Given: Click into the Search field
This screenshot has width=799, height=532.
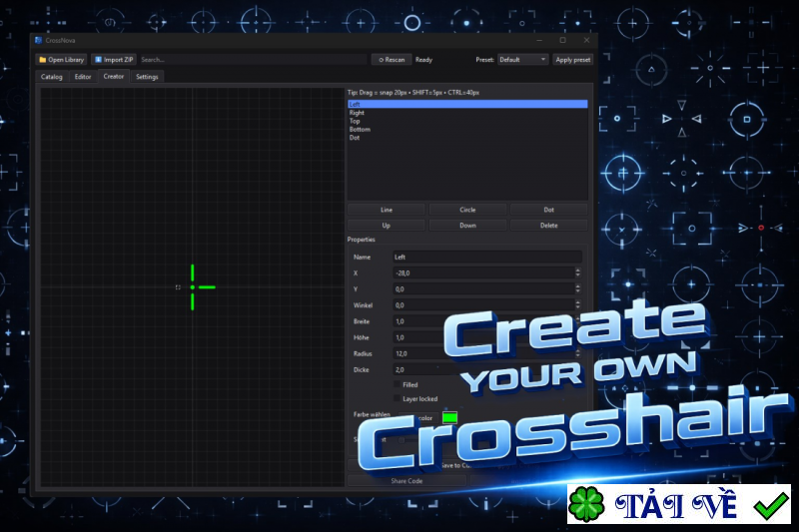Looking at the screenshot, I should click(253, 60).
